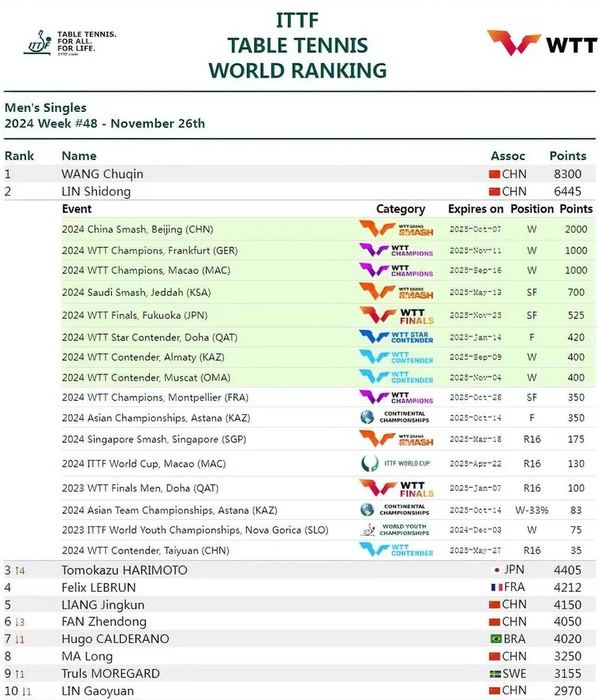Click the 'LIN Gaoyuan' player name
599x700 pixels.
tap(98, 691)
